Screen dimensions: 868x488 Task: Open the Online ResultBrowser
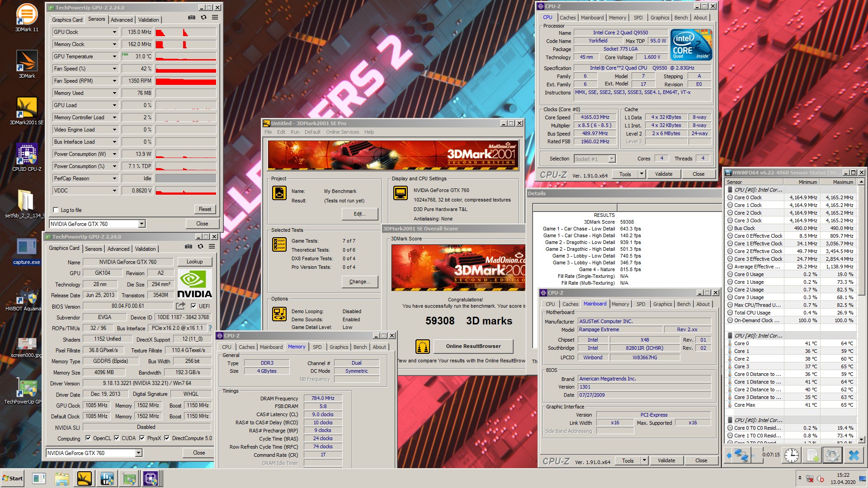click(473, 346)
